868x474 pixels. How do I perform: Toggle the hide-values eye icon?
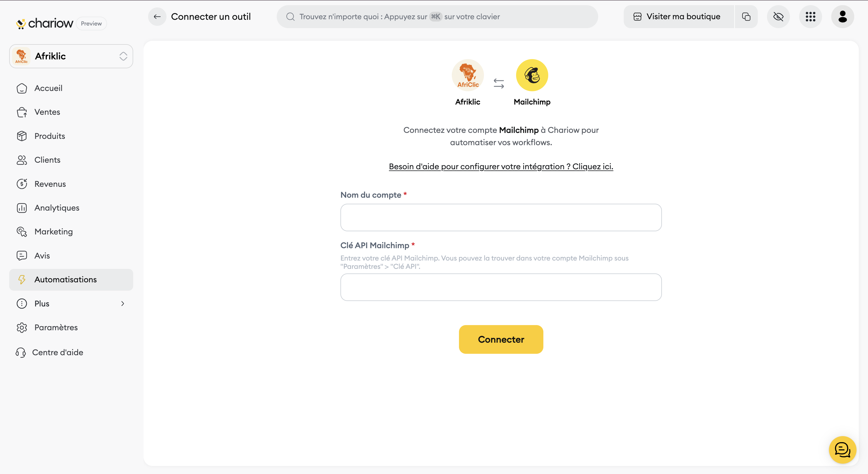coord(778,17)
